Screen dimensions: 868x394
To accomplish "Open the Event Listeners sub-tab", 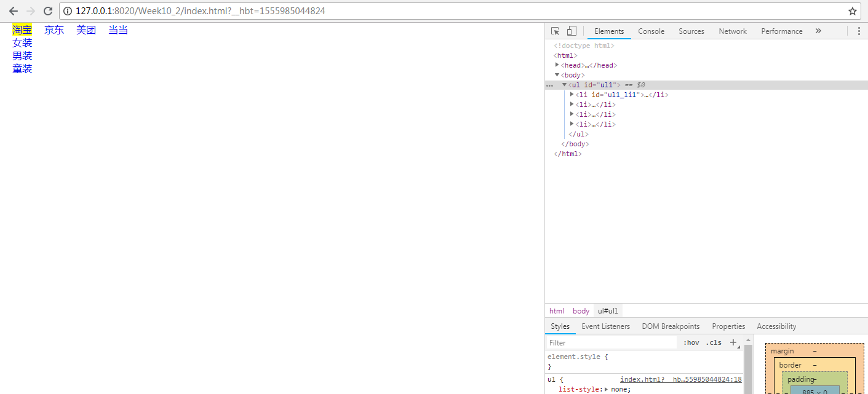I will [x=605, y=326].
